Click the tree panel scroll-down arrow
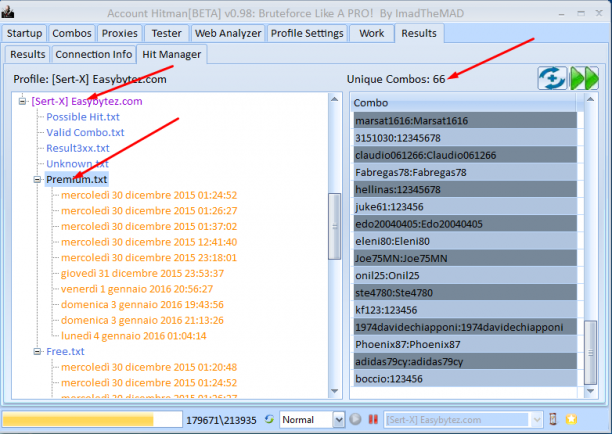This screenshot has height=434, width=612. point(334,391)
